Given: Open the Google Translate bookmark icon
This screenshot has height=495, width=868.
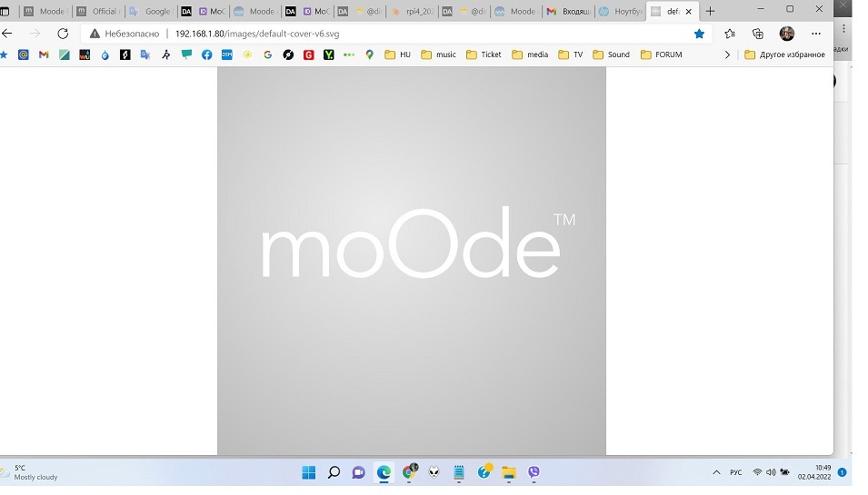Looking at the screenshot, I should pyautogui.click(x=145, y=54).
